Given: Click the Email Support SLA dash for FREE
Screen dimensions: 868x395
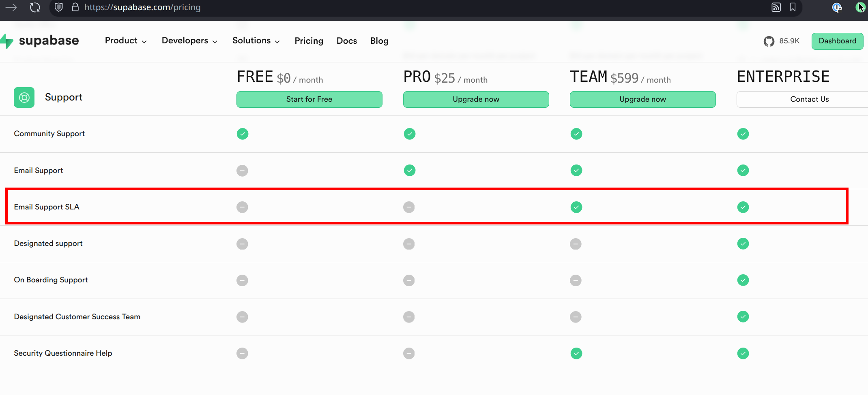Looking at the screenshot, I should point(242,207).
